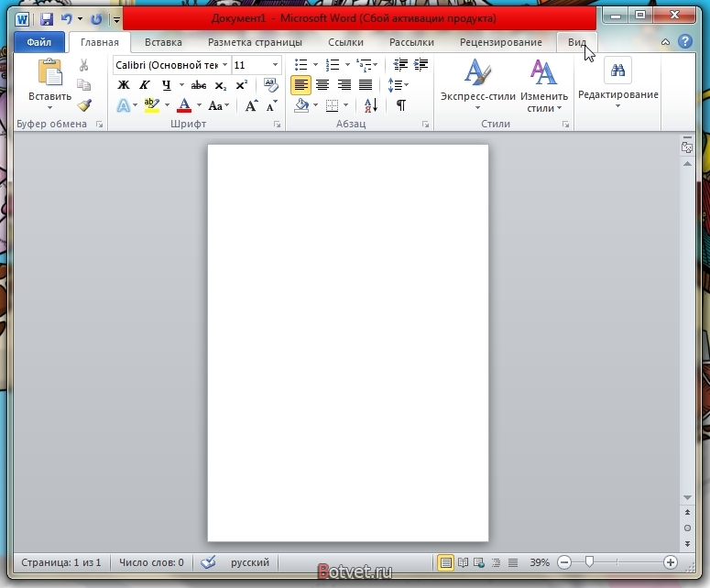Image resolution: width=710 pixels, height=588 pixels.
Task: Open the Ссылки tab
Action: coord(345,42)
